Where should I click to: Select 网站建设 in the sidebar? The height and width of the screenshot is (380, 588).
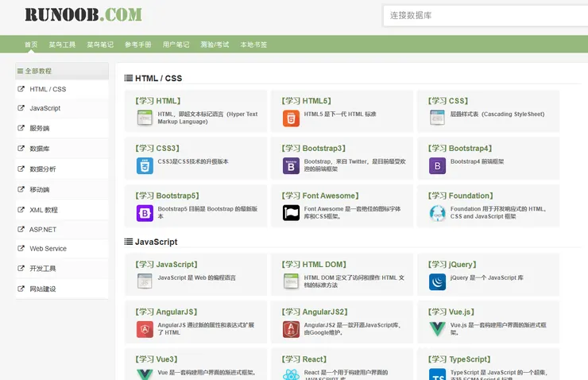click(62, 289)
